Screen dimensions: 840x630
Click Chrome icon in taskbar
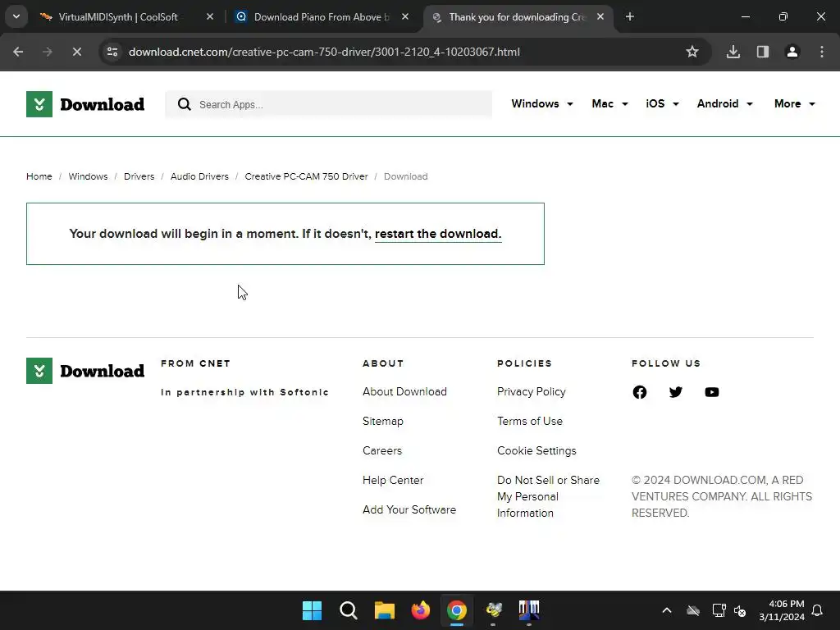456,610
